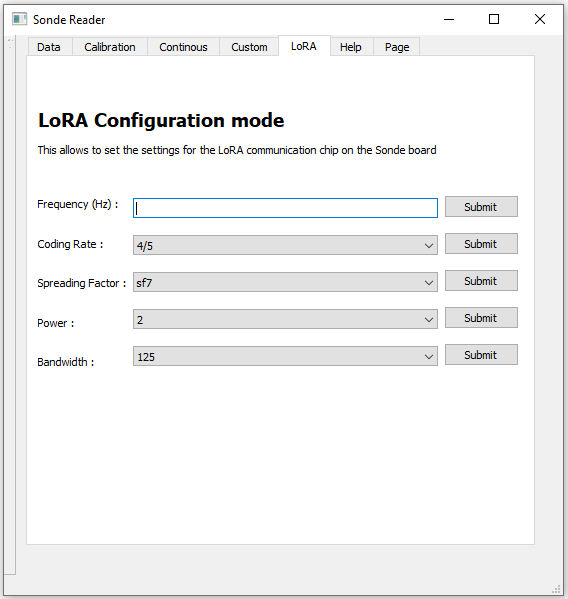Select the Continous tab

tap(183, 47)
